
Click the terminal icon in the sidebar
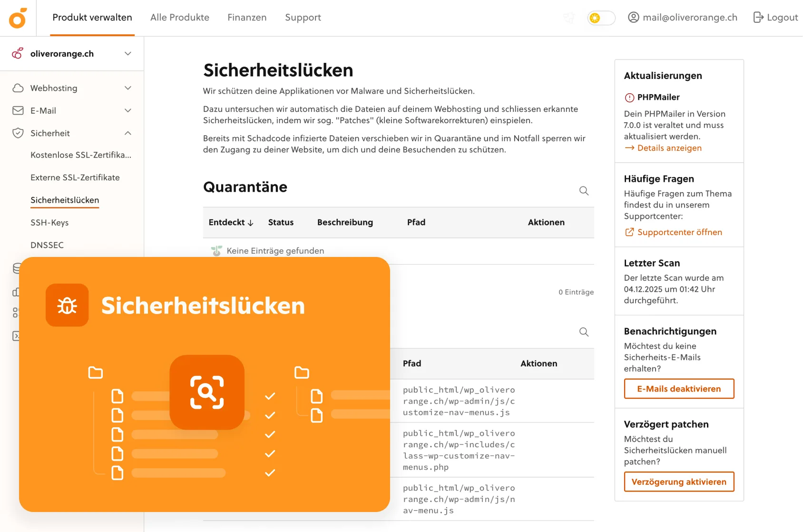[x=16, y=336]
